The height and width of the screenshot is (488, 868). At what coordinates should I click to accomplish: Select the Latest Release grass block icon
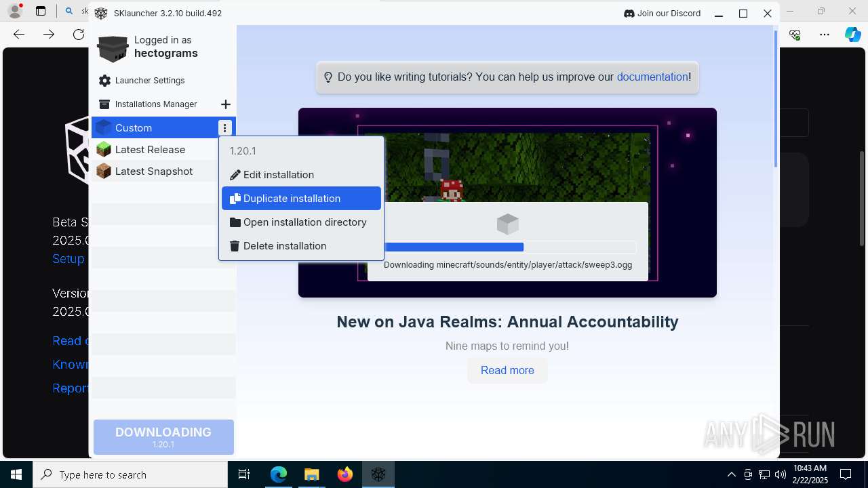click(104, 149)
